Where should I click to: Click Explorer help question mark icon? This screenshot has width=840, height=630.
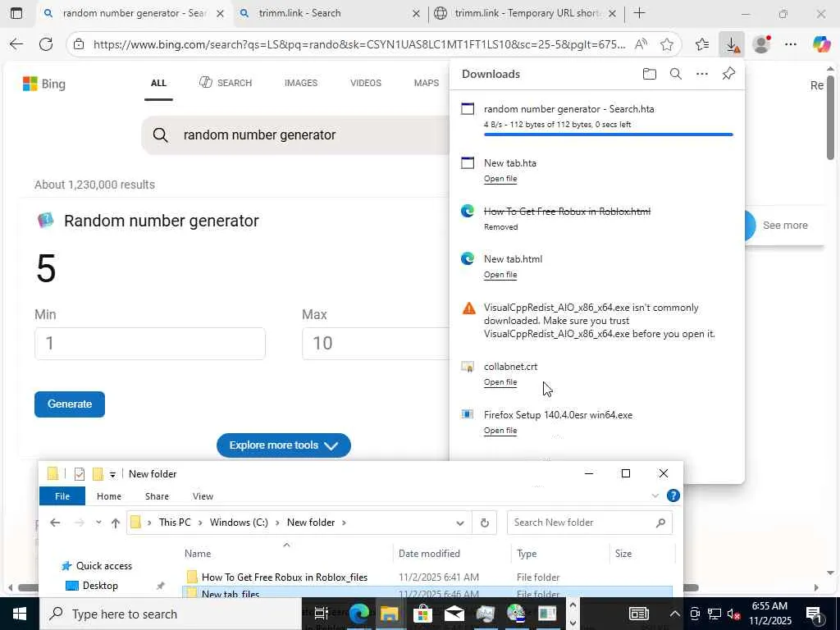(x=673, y=495)
